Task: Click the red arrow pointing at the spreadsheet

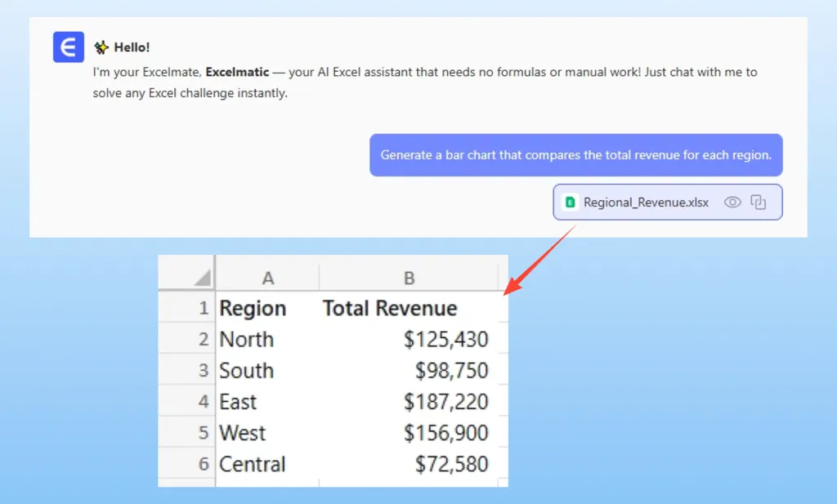Action: pos(539,260)
